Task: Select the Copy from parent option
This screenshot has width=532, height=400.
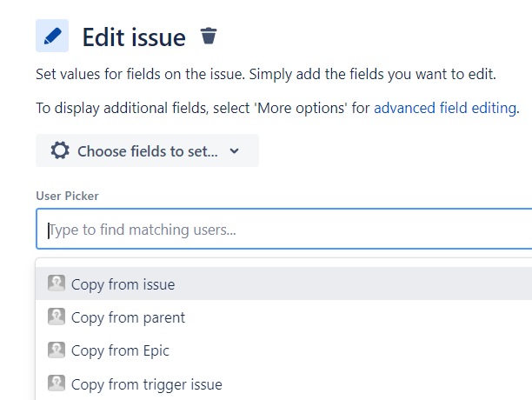Action: click(x=283, y=317)
